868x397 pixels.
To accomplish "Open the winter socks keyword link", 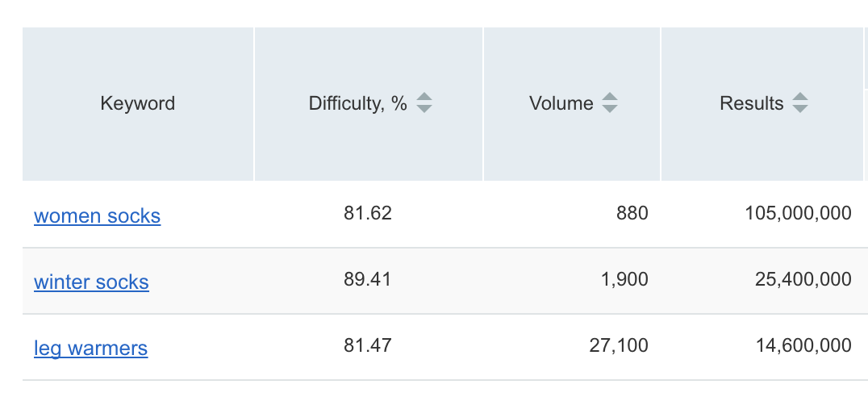I will (x=91, y=282).
